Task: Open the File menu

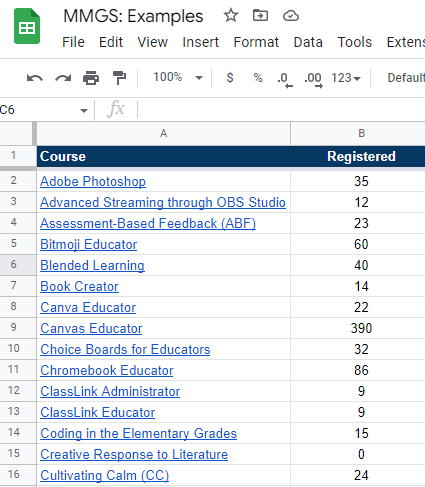Action: 73,42
